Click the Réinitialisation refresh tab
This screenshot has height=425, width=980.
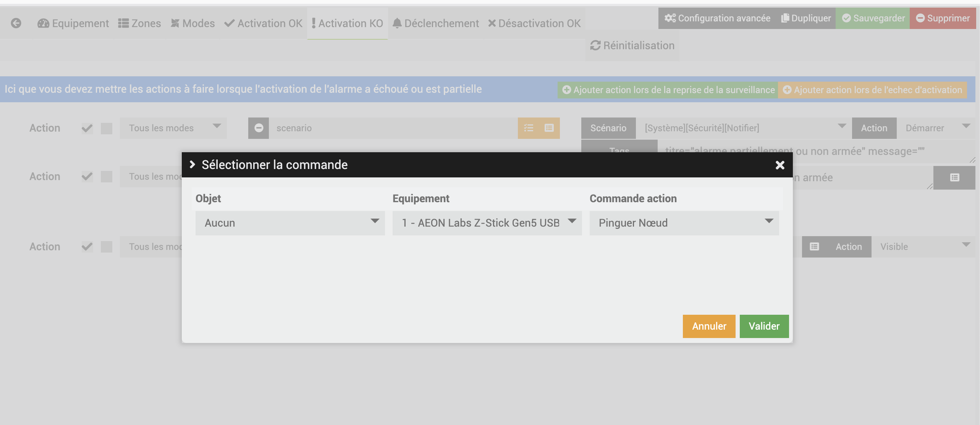pyautogui.click(x=632, y=46)
